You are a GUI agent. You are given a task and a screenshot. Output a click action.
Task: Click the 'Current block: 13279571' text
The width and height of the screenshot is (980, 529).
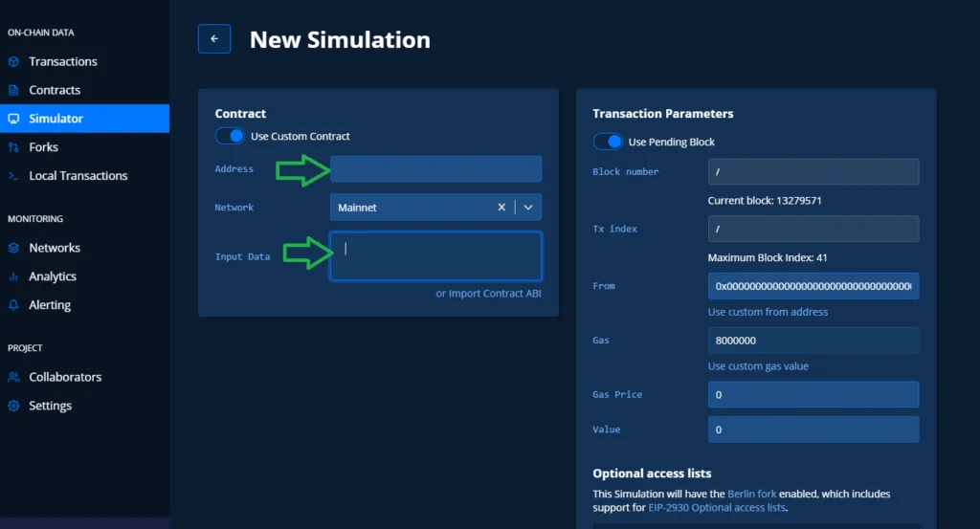765,201
